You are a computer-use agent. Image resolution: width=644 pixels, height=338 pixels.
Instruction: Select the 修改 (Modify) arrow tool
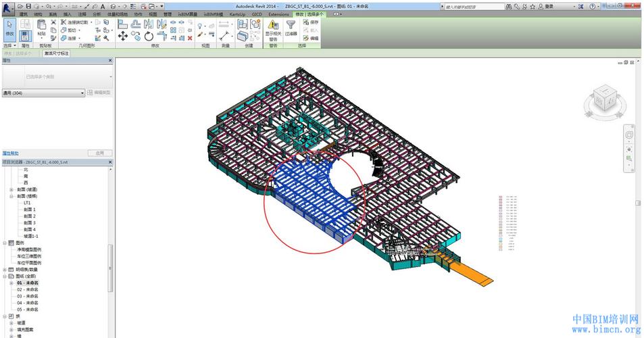9,29
